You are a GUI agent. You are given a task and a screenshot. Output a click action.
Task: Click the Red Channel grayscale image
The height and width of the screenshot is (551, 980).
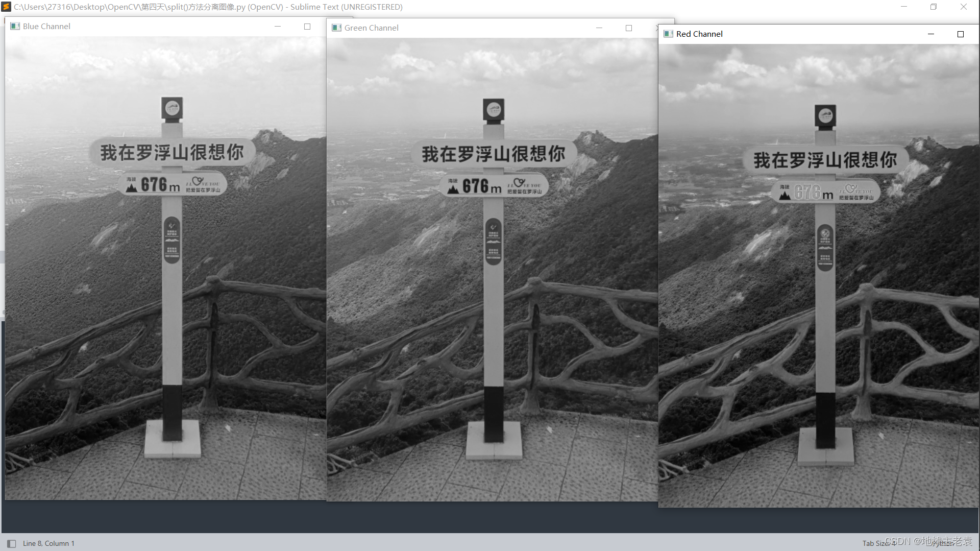tap(819, 275)
